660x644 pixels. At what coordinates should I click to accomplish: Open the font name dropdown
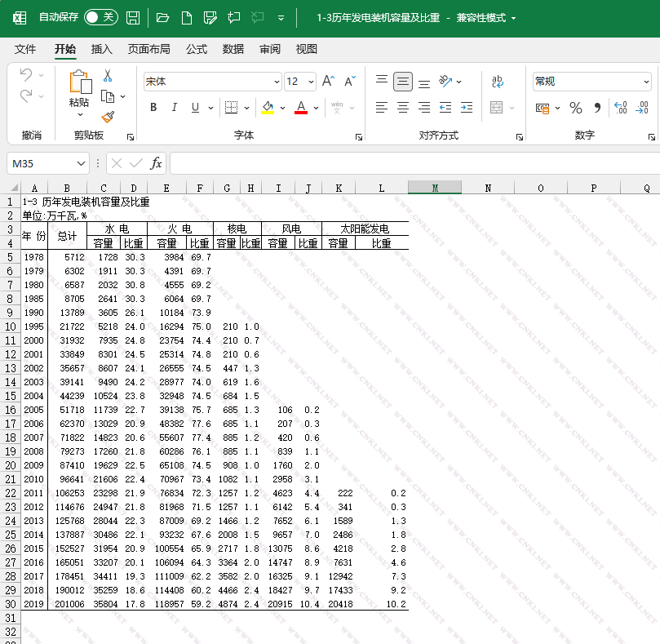(x=277, y=82)
